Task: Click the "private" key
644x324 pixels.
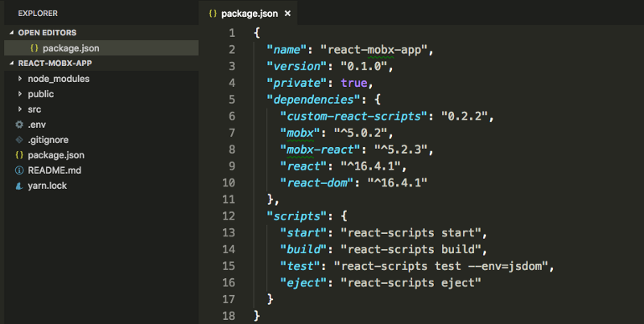Action: 296,83
